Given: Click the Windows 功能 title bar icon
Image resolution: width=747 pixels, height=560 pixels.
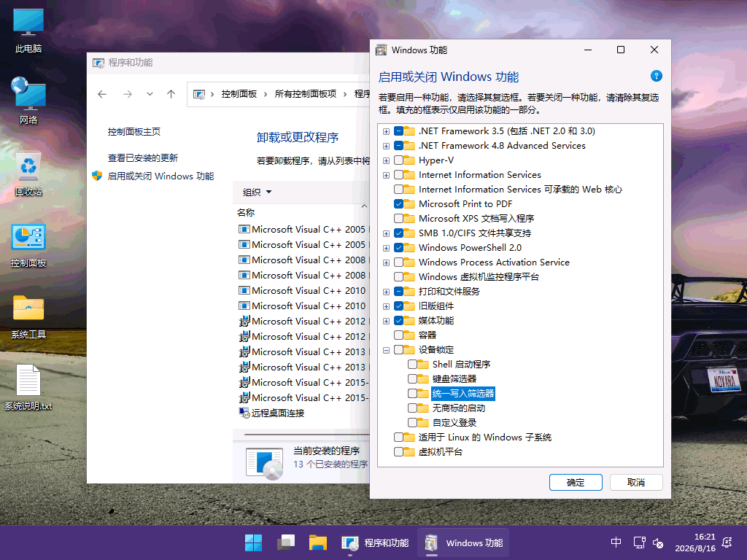Looking at the screenshot, I should [382, 50].
